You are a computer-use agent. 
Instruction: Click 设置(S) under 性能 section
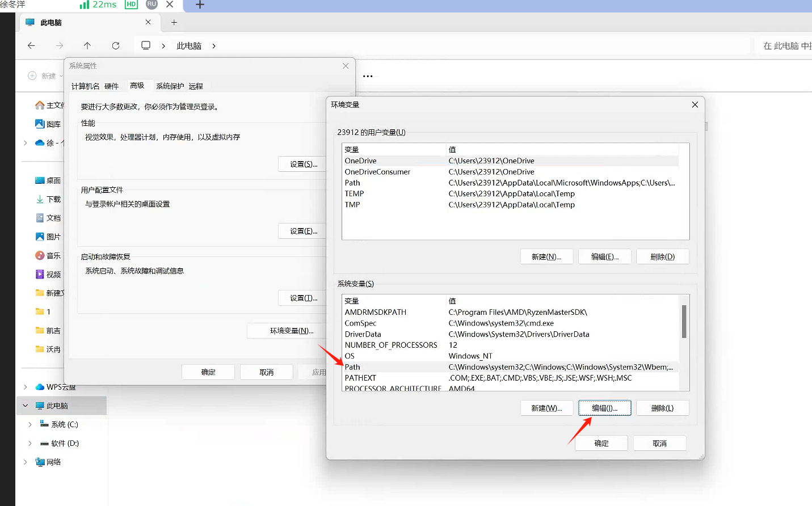[x=304, y=164]
